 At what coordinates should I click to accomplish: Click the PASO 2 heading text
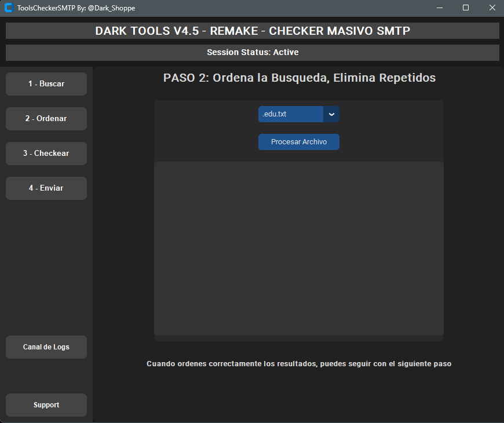tap(298, 77)
